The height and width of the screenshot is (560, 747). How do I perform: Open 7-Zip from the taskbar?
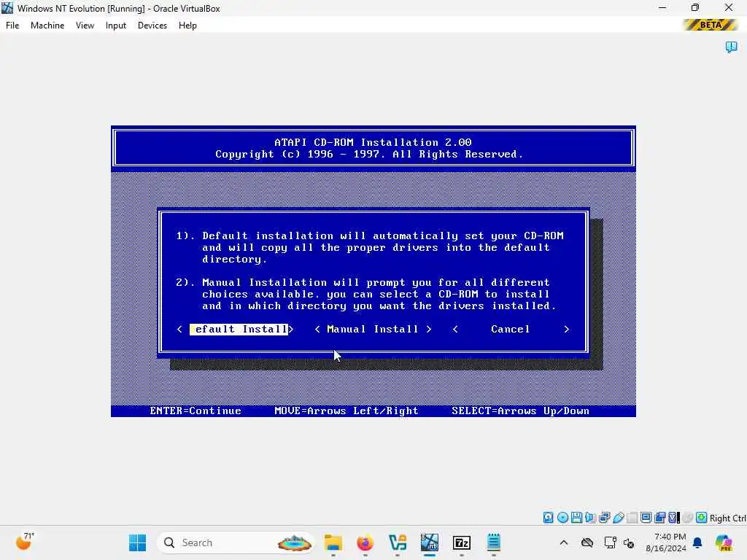point(462,542)
